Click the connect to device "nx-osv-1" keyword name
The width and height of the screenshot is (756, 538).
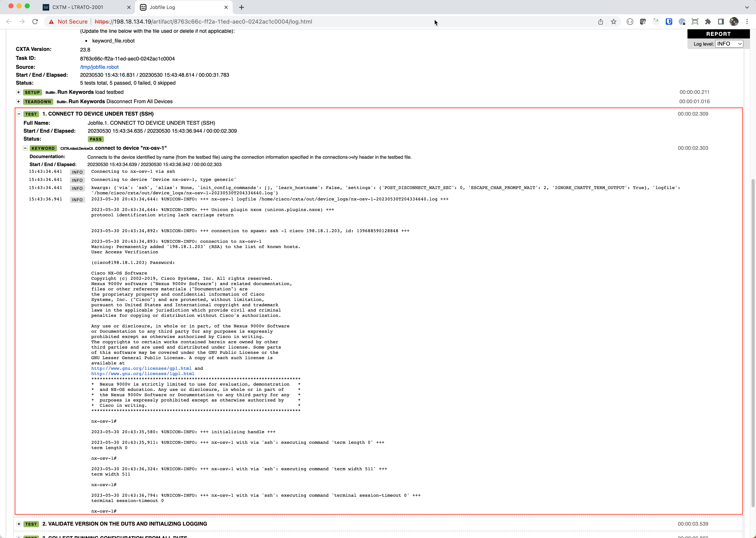click(x=131, y=148)
